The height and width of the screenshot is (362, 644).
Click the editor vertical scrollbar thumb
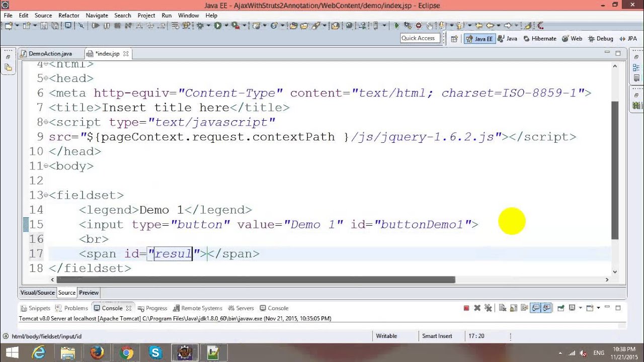(615, 170)
